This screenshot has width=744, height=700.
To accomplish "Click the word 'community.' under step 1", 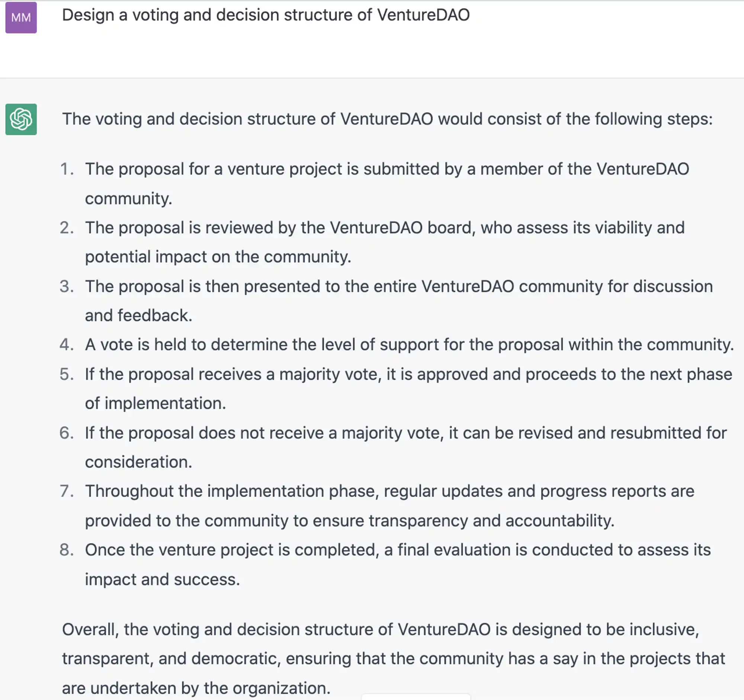I will click(128, 198).
